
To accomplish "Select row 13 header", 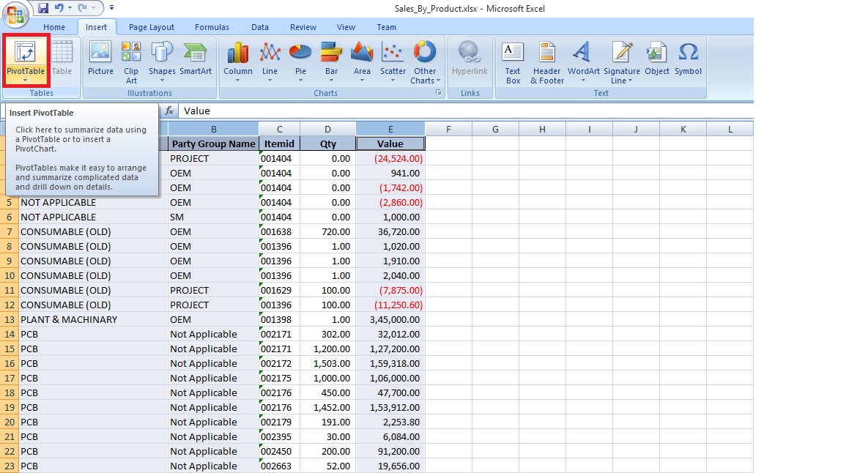I will pos(10,320).
